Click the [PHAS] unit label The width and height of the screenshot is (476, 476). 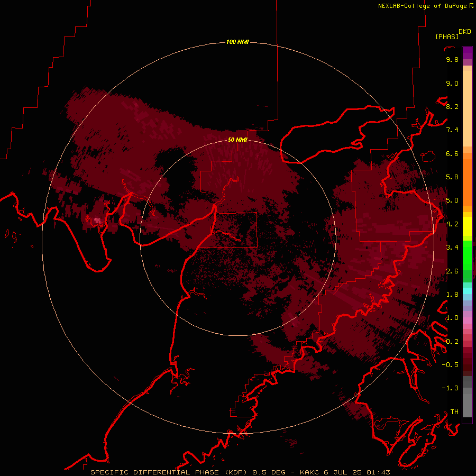coord(447,36)
